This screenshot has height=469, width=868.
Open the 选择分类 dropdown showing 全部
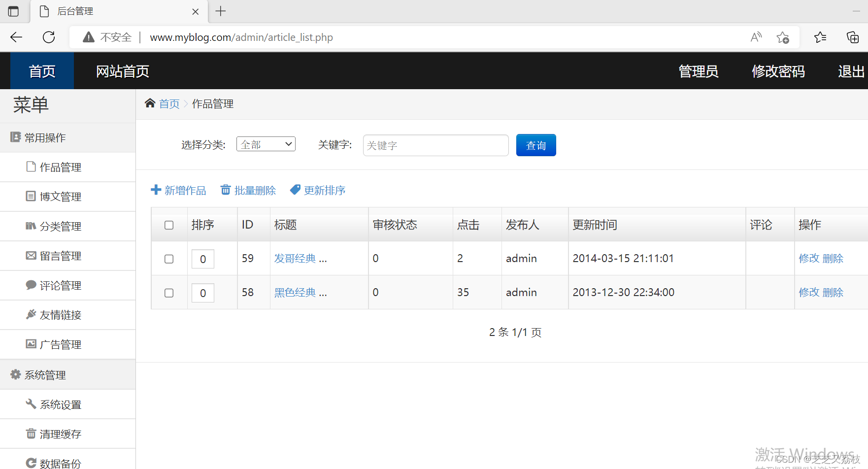pyautogui.click(x=266, y=144)
